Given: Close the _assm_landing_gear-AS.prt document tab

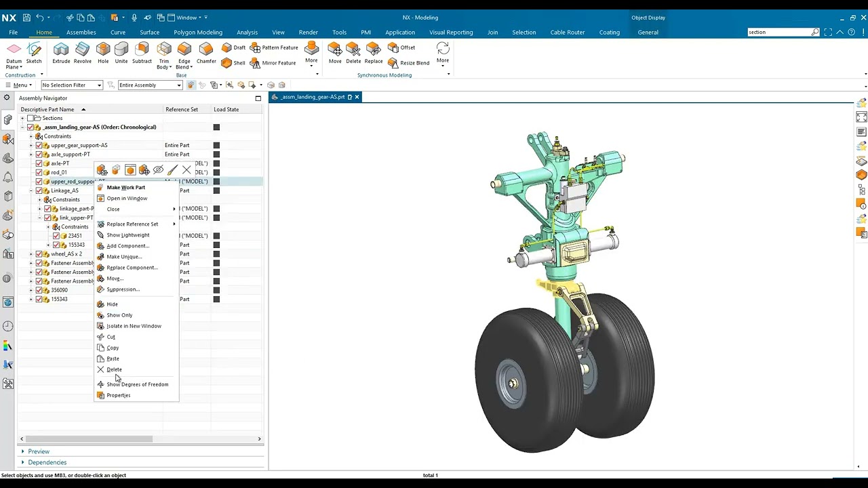Looking at the screenshot, I should [357, 97].
